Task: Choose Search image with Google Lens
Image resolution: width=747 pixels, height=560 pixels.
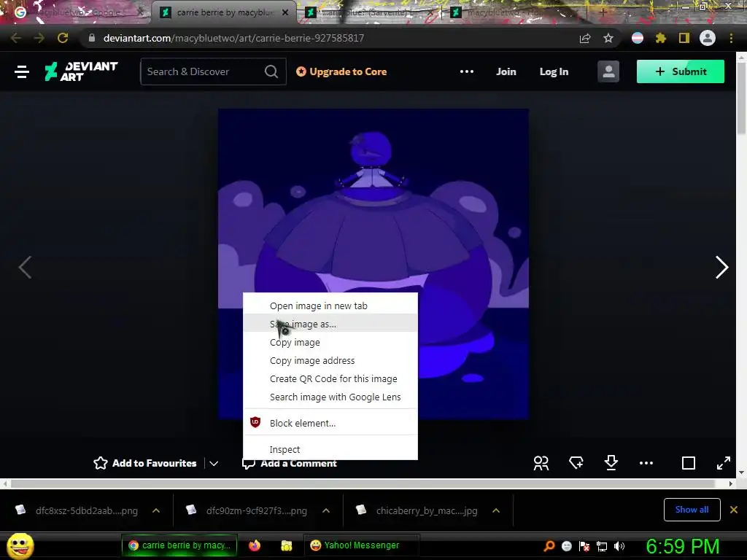Action: click(330, 397)
